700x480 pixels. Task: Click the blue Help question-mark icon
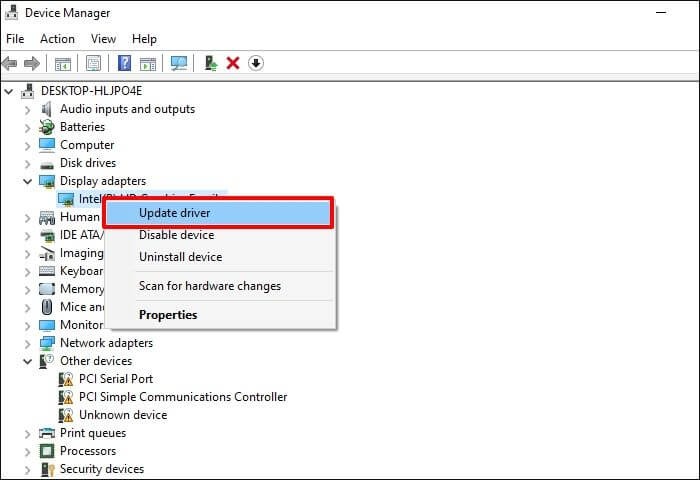coord(124,63)
